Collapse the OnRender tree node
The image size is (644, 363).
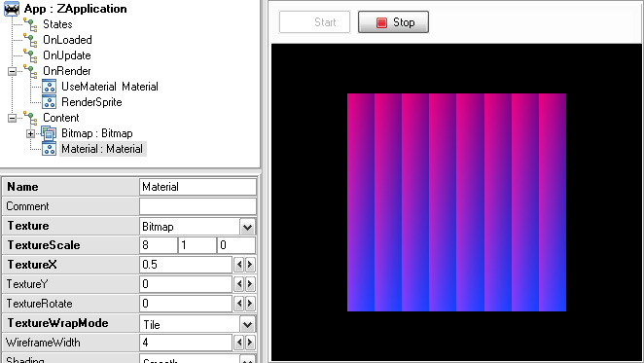point(13,71)
